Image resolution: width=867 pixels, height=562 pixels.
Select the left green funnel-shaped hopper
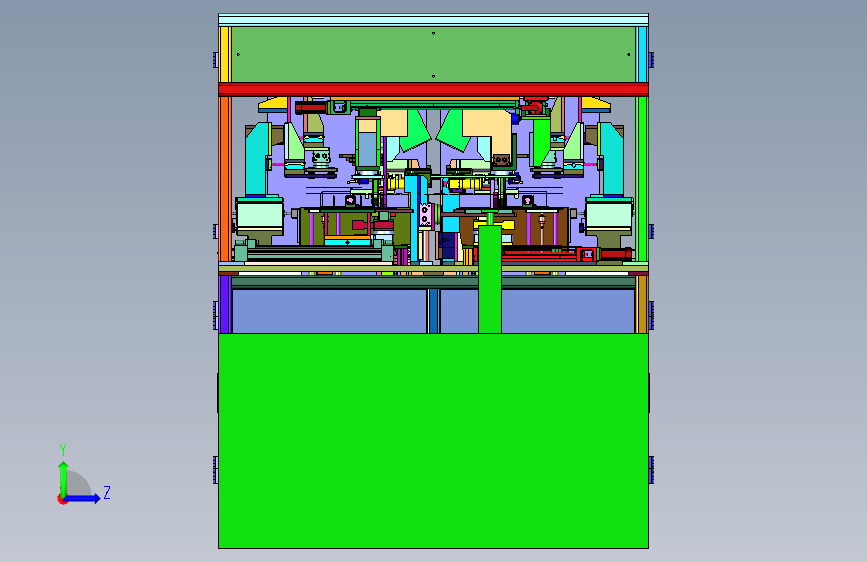415,131
